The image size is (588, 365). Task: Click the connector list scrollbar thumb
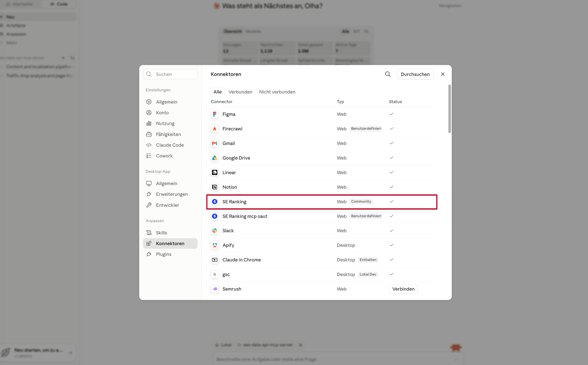pyautogui.click(x=449, y=109)
